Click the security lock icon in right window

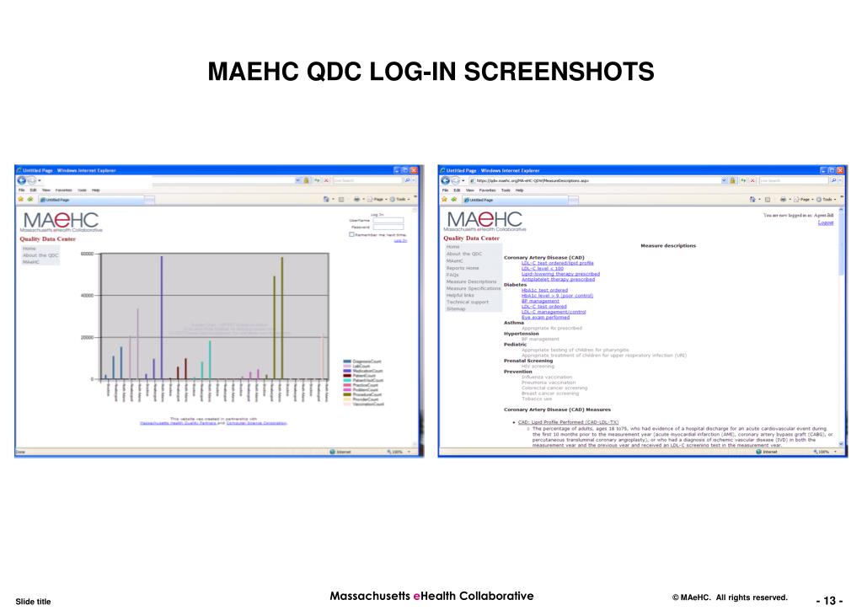733,180
